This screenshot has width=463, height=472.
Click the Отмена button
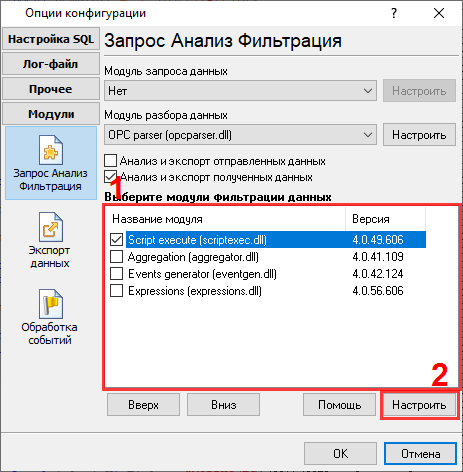pos(420,454)
